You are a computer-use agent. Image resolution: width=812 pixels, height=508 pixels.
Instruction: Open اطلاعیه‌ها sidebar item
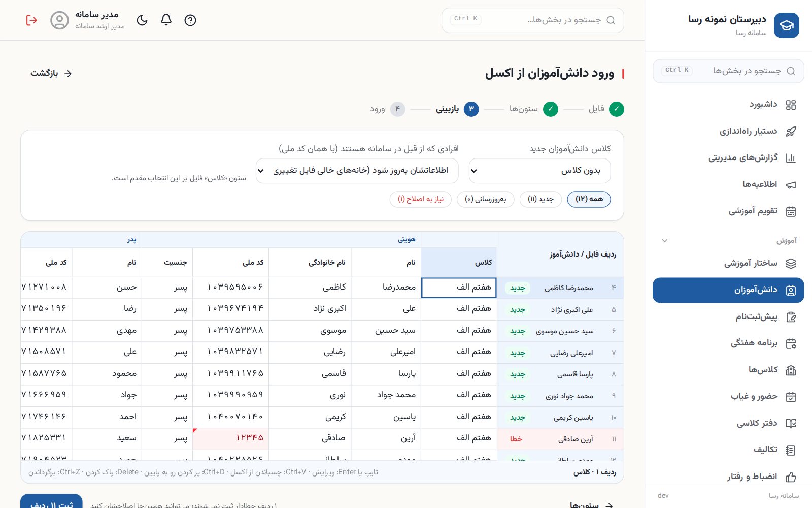(728, 184)
